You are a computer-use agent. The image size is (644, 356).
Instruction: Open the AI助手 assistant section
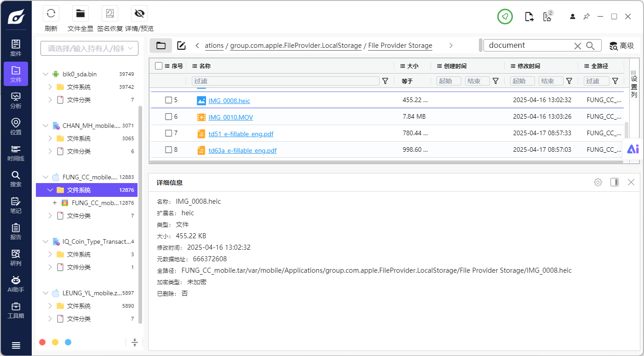pyautogui.click(x=16, y=284)
